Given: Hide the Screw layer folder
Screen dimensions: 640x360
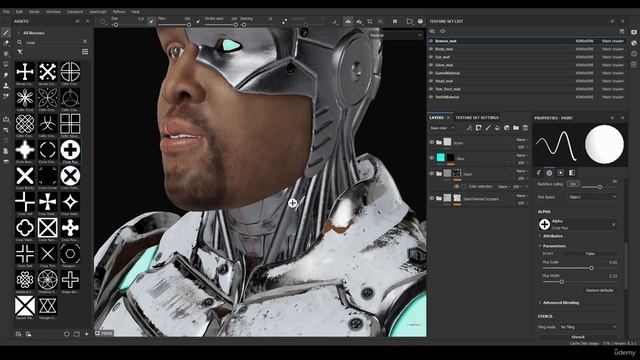Looking at the screenshot, I should 431,142.
